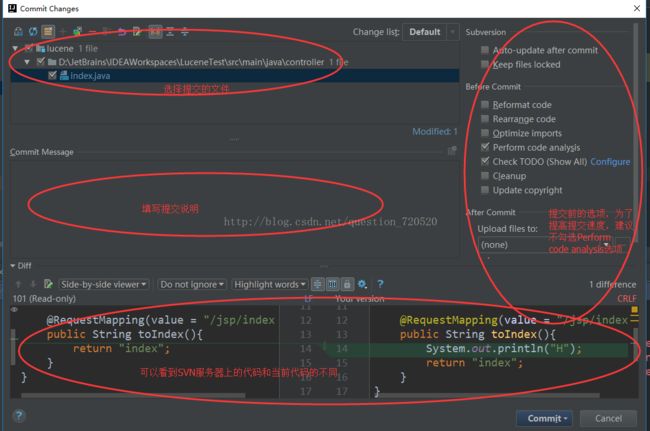Click the Modified: 1 label
650x431 pixels.
pos(434,131)
